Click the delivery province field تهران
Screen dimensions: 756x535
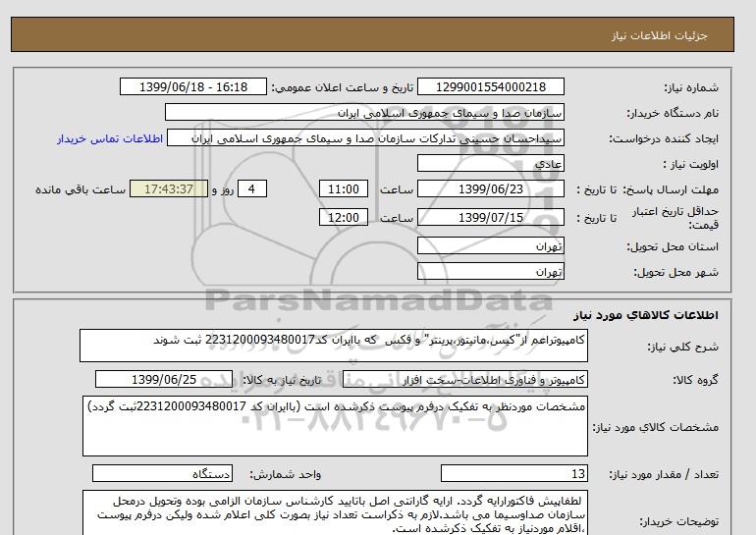(490, 245)
